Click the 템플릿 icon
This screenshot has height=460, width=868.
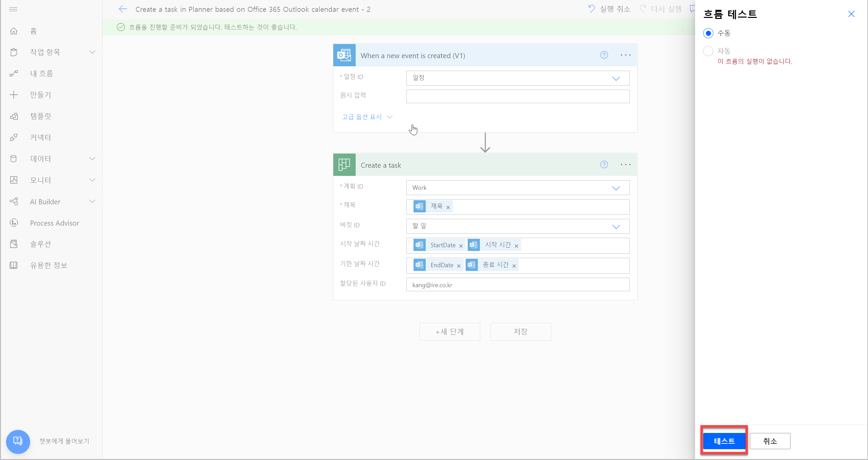(x=14, y=116)
